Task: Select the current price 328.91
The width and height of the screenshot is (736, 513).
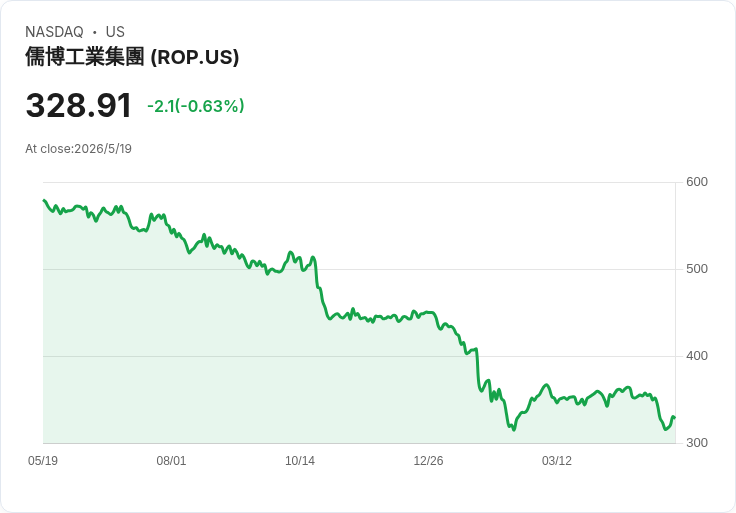Action: pyautogui.click(x=78, y=106)
